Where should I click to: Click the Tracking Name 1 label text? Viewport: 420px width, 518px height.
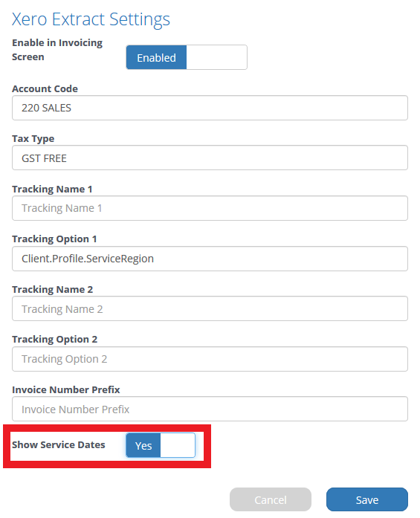coord(52,189)
